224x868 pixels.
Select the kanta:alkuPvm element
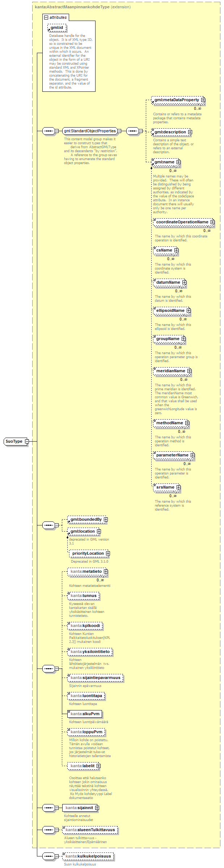pyautogui.click(x=85, y=714)
